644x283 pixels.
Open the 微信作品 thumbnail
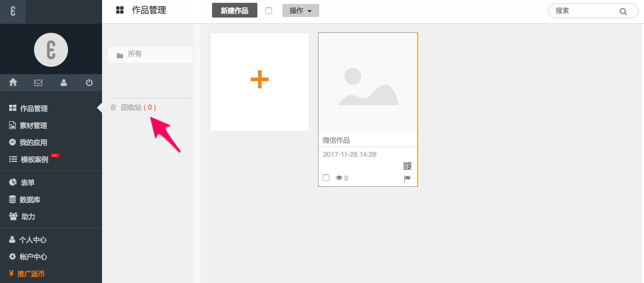tap(368, 83)
